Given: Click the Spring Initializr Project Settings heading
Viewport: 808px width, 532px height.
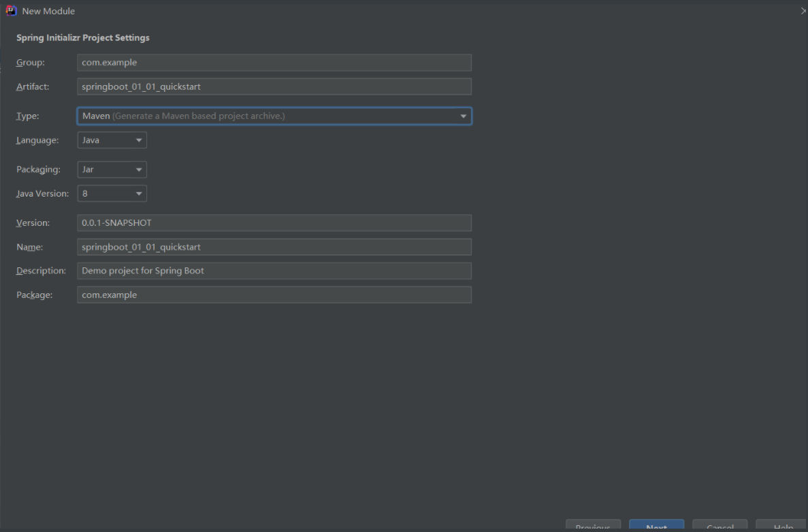Looking at the screenshot, I should [83, 38].
